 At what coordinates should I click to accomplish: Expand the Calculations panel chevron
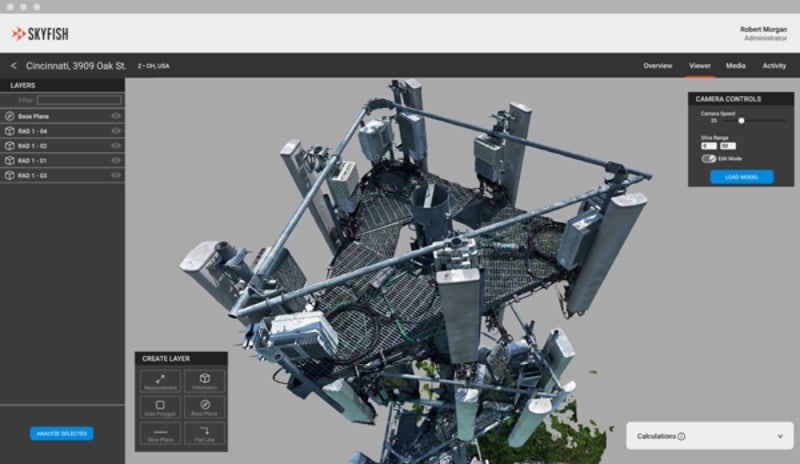(780, 436)
